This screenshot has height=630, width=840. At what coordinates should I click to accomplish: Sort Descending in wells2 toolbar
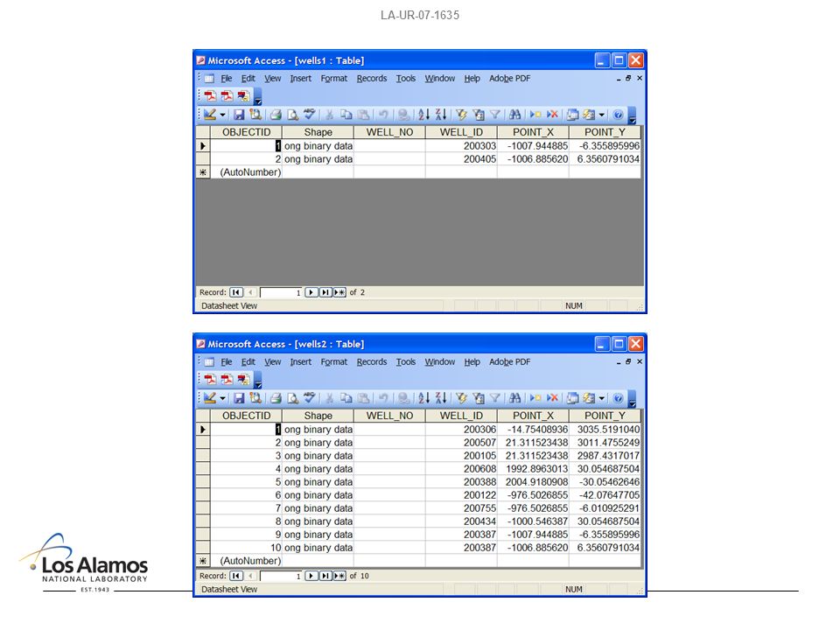point(441,397)
